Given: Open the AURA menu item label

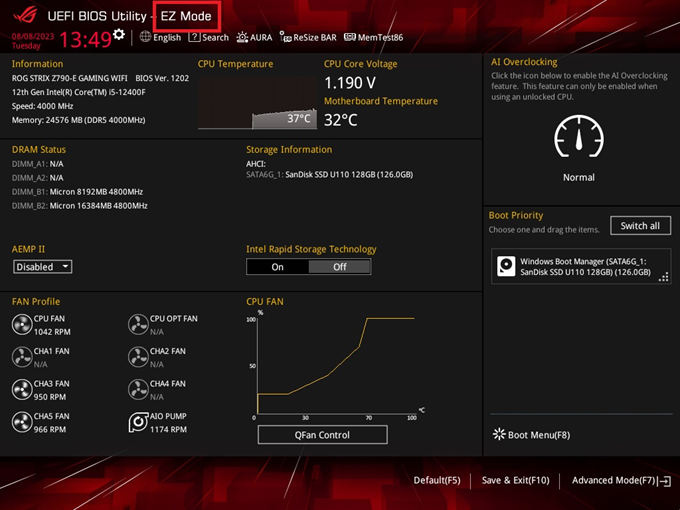Looking at the screenshot, I should (x=261, y=37).
